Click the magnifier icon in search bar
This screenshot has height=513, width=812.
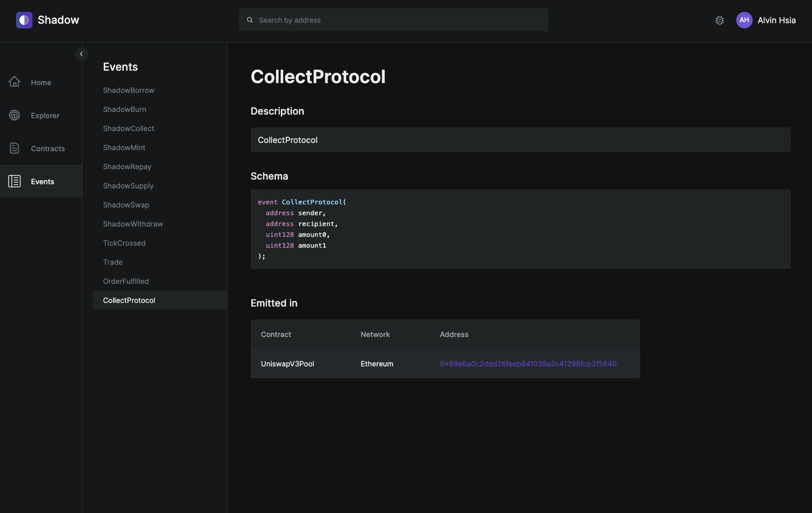point(250,20)
